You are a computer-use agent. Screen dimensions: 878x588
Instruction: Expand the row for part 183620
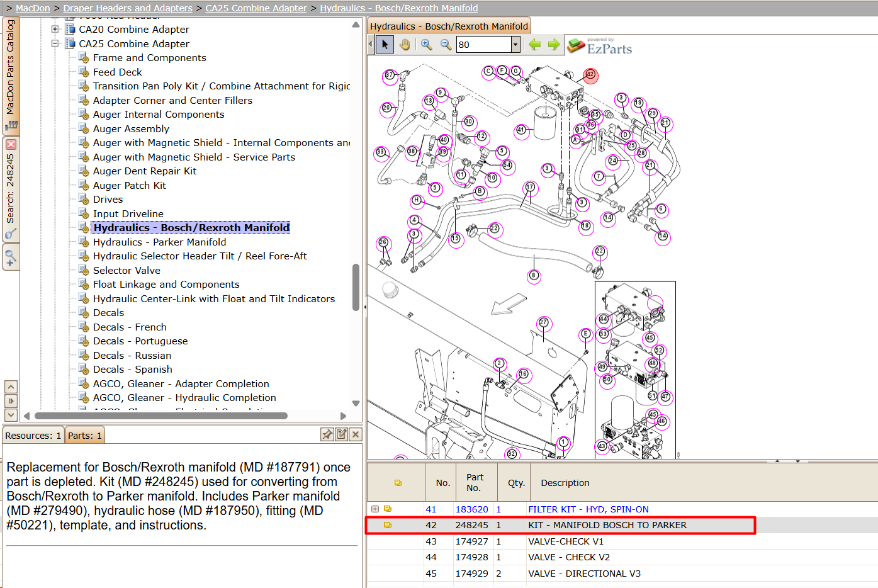pos(375,509)
